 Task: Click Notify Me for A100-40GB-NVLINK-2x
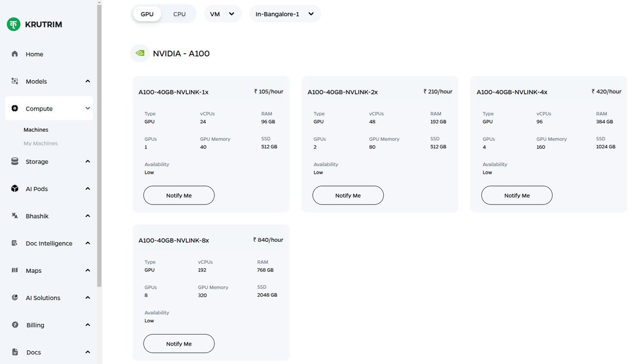pos(348,195)
